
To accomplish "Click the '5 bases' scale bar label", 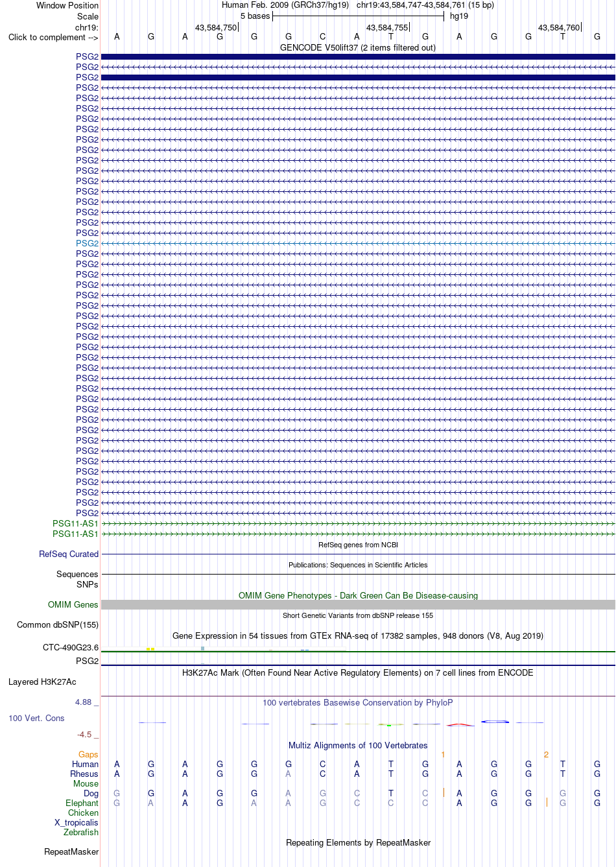I will pyautogui.click(x=255, y=16).
